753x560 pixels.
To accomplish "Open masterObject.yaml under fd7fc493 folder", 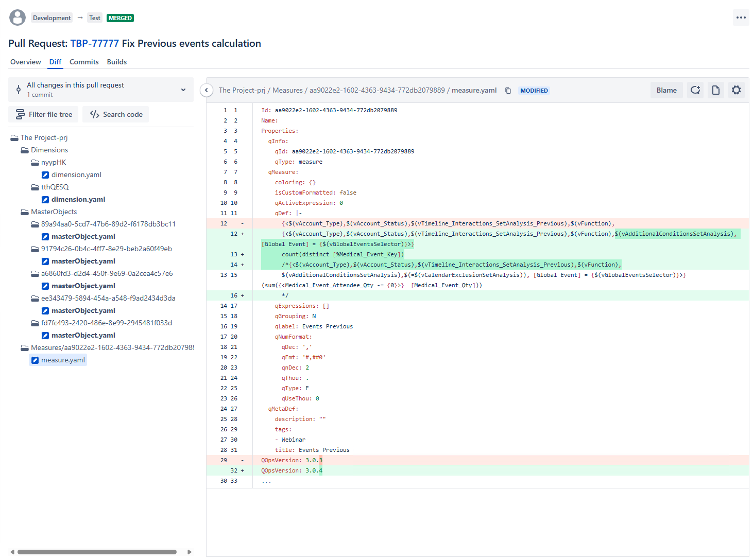I will pos(83,336).
